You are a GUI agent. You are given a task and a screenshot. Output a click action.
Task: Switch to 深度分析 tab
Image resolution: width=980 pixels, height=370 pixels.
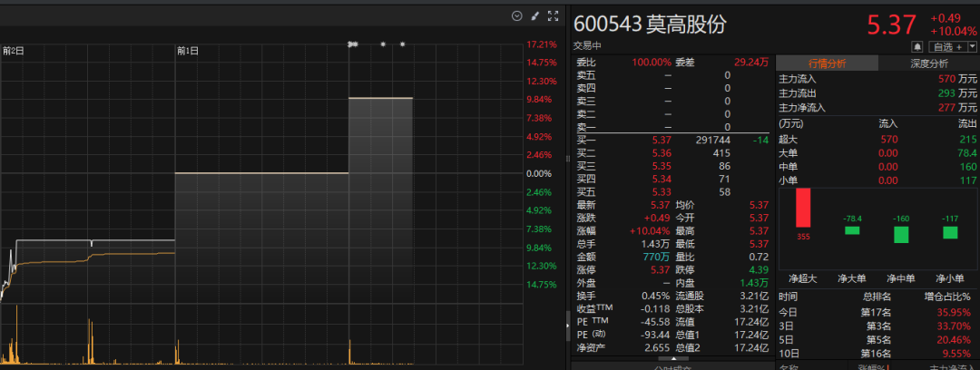[x=929, y=63]
